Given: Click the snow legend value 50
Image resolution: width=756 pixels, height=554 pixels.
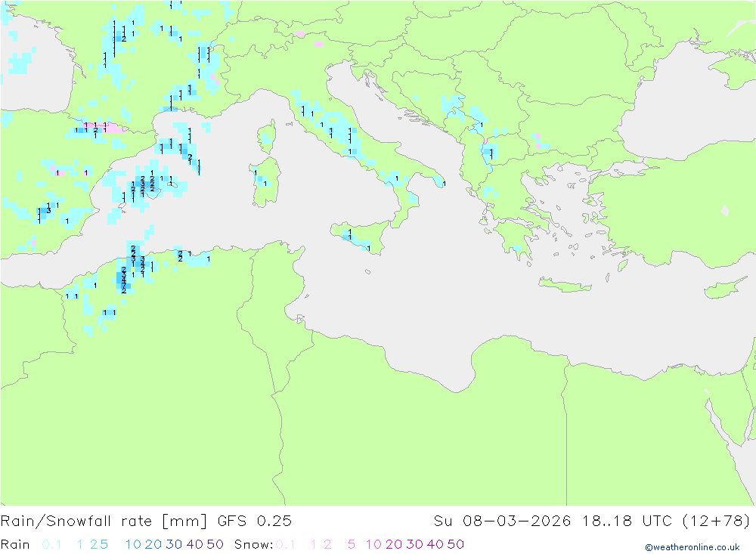Looking at the screenshot, I should (x=456, y=544).
